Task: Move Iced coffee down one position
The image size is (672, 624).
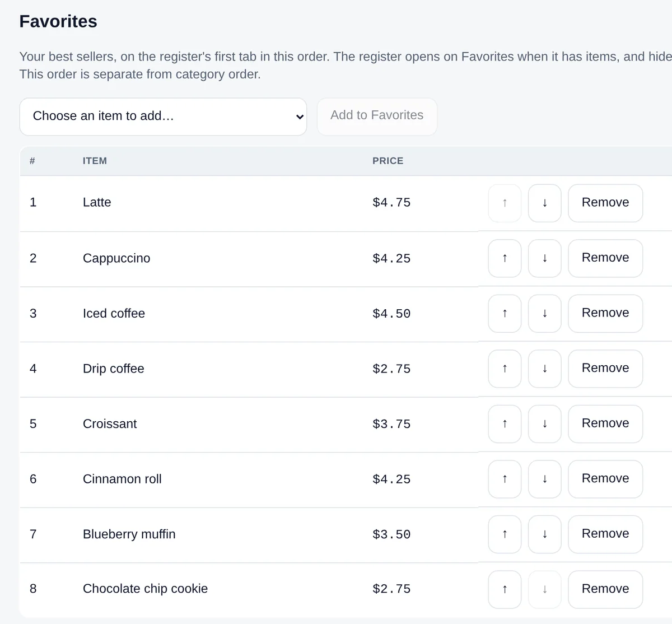Action: click(x=545, y=313)
